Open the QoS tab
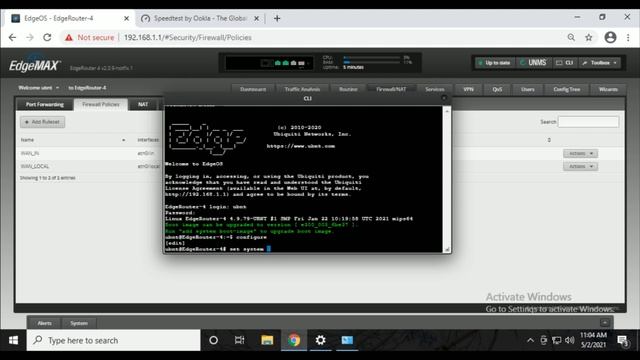Screen dimensions: 640x360 click(497, 89)
